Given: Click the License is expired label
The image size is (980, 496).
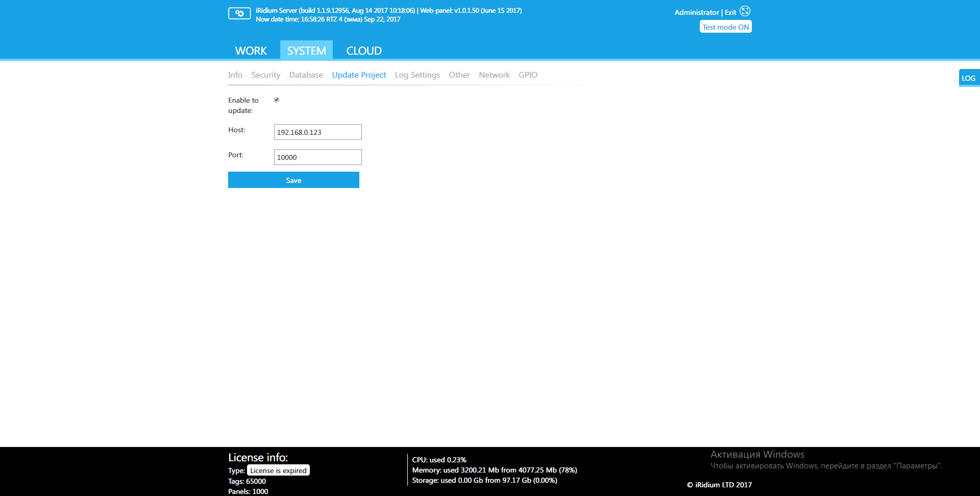Looking at the screenshot, I should point(278,469).
